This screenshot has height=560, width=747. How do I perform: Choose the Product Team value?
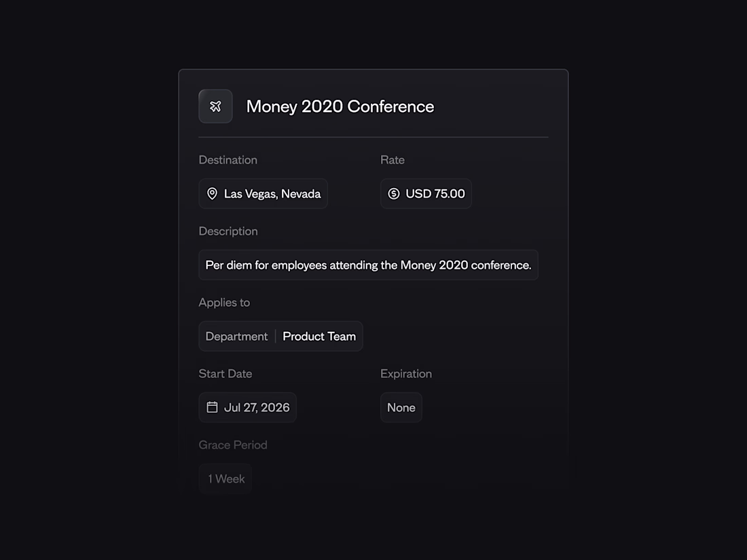coord(319,337)
